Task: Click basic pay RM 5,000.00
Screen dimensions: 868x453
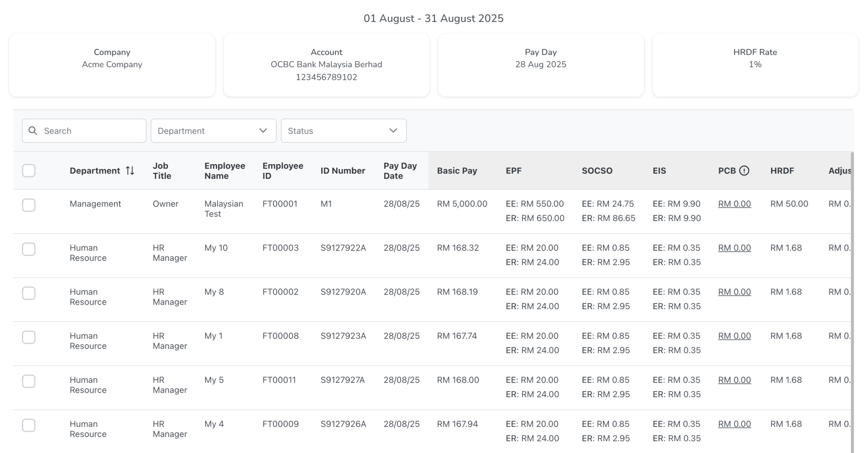Action: pyautogui.click(x=462, y=204)
